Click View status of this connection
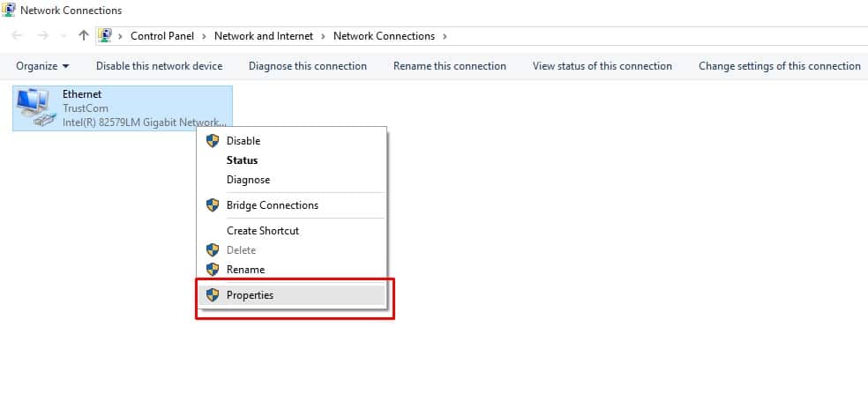This screenshot has width=868, height=401. [602, 66]
